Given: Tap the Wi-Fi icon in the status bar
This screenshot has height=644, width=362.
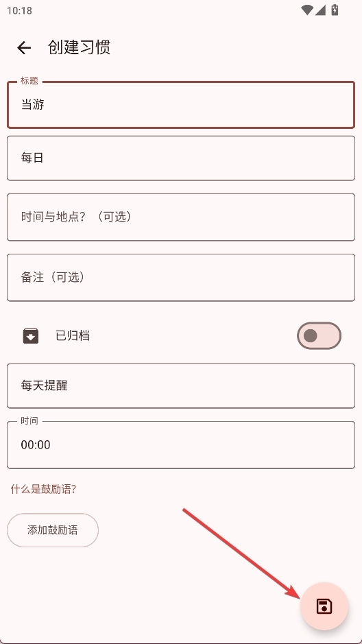Looking at the screenshot, I should coord(307,10).
